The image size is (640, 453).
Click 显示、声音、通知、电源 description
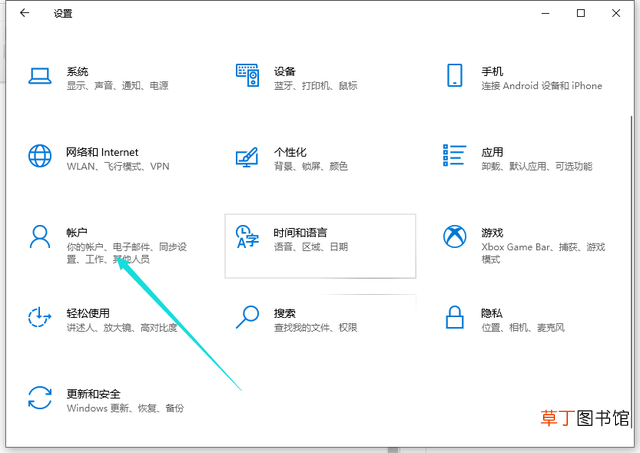point(118,86)
